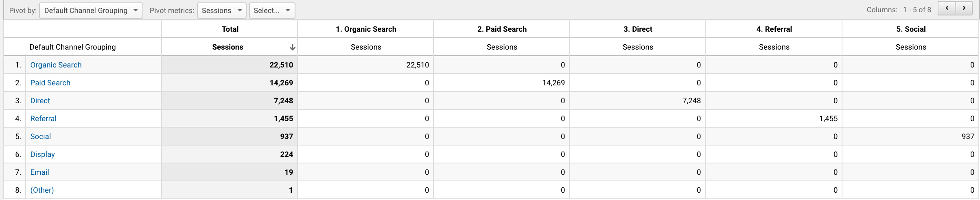Click the Direct channel link
Viewport: 980px width, 200px height.
40,101
